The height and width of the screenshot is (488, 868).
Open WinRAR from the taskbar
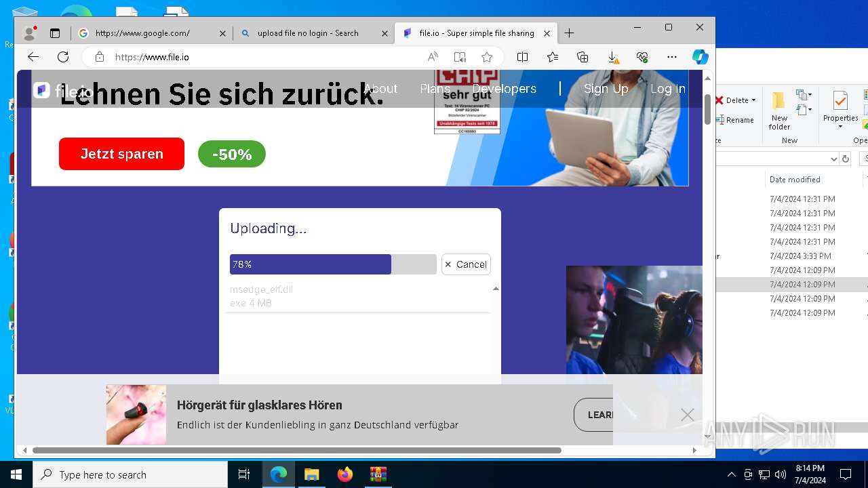coord(378,474)
